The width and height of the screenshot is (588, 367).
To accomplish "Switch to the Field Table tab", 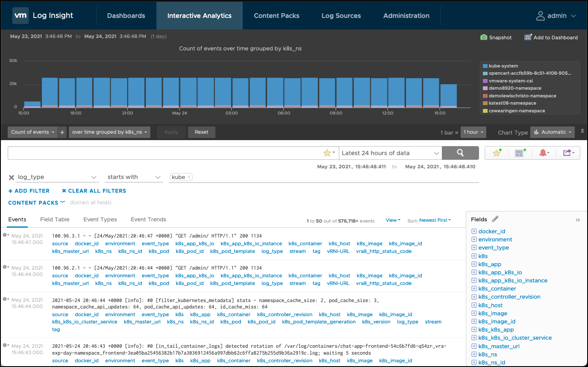I will [x=55, y=220].
